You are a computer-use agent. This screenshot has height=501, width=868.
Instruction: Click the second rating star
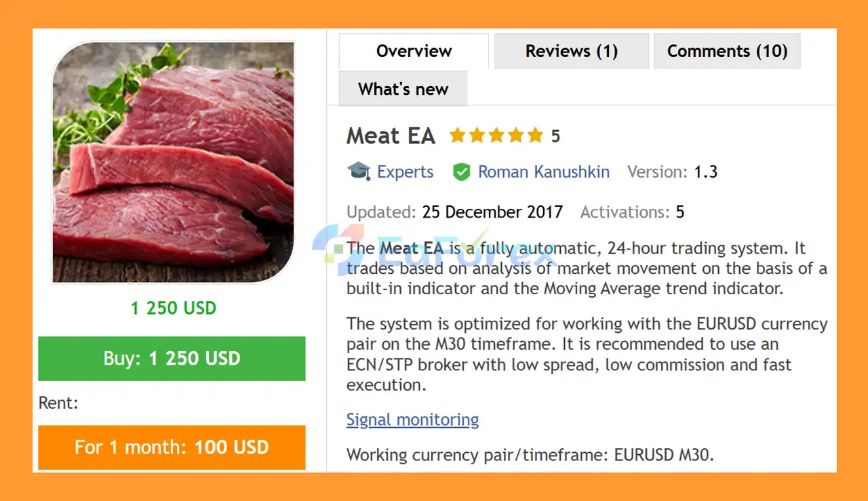point(476,135)
